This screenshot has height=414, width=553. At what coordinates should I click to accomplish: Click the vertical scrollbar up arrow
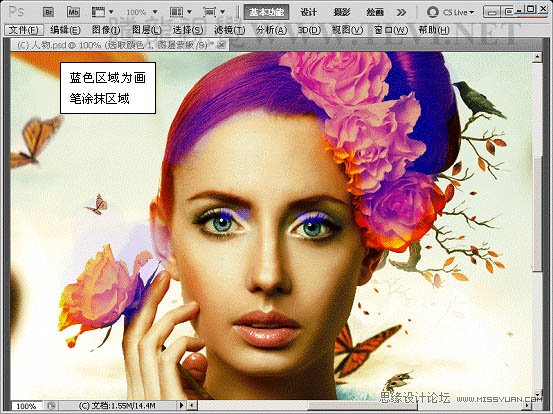pyautogui.click(x=537, y=57)
